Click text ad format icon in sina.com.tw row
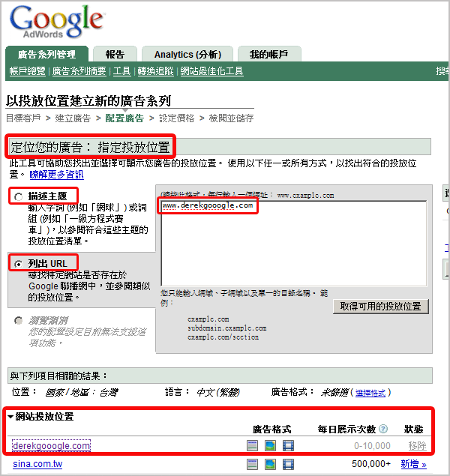Screen dimensions: 450x476 point(252,464)
